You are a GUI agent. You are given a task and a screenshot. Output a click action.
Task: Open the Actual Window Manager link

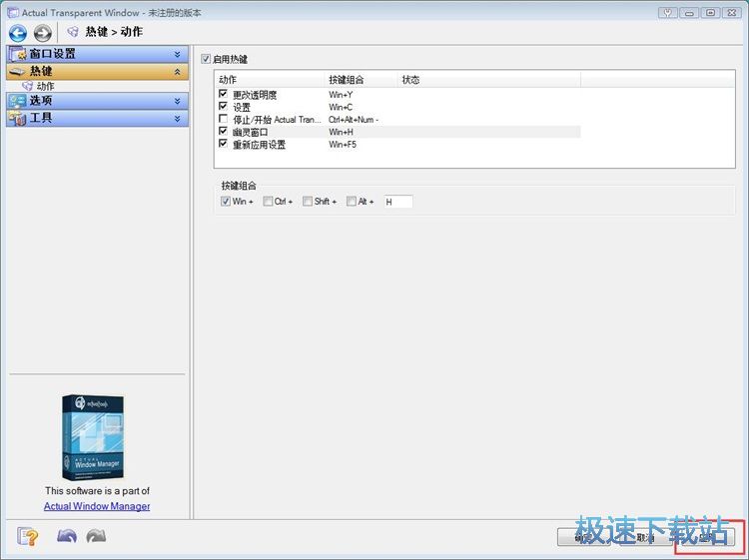pos(97,506)
